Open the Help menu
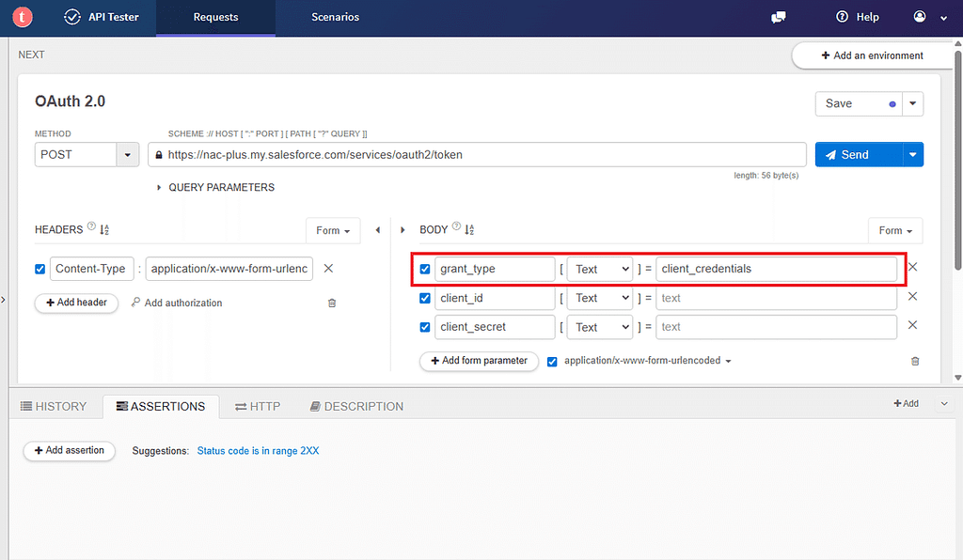Screen dimensions: 963x560 coord(858,17)
